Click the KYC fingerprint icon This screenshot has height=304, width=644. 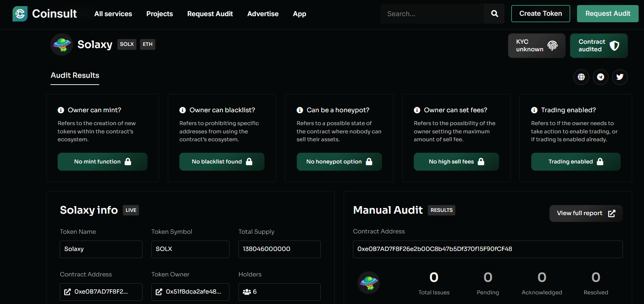click(552, 46)
